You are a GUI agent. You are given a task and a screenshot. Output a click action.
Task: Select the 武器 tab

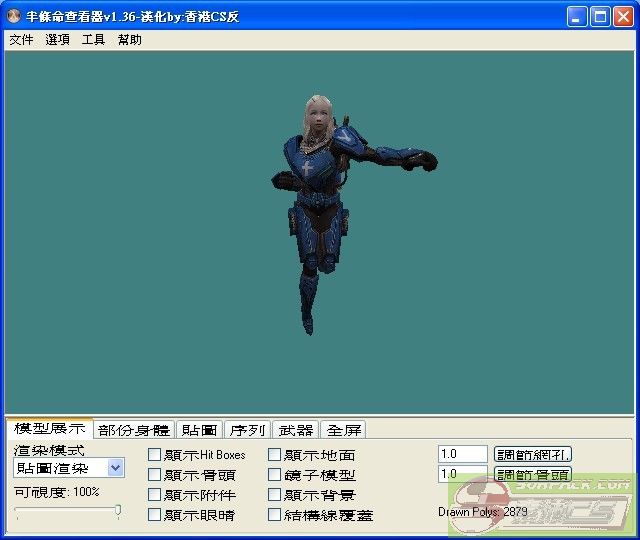pyautogui.click(x=296, y=430)
